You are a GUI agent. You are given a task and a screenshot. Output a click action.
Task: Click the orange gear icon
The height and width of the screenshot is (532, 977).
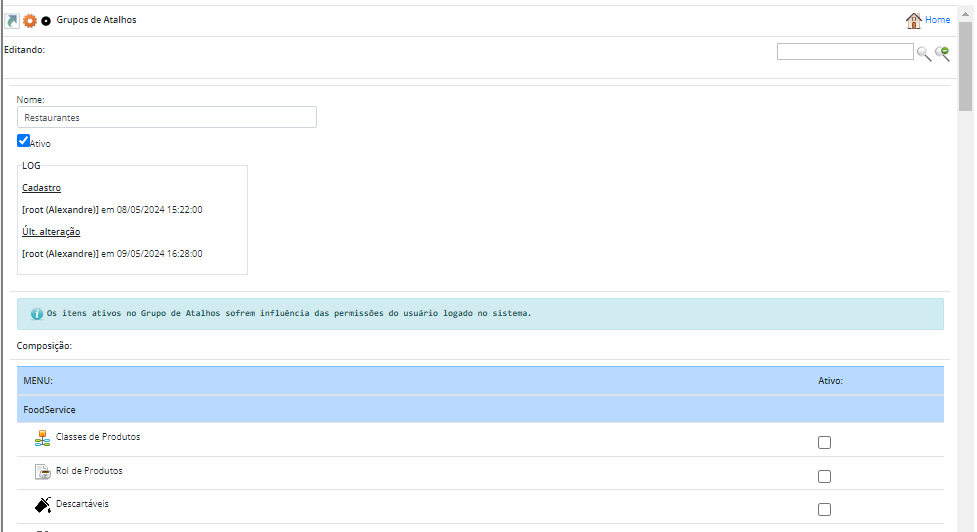29,20
